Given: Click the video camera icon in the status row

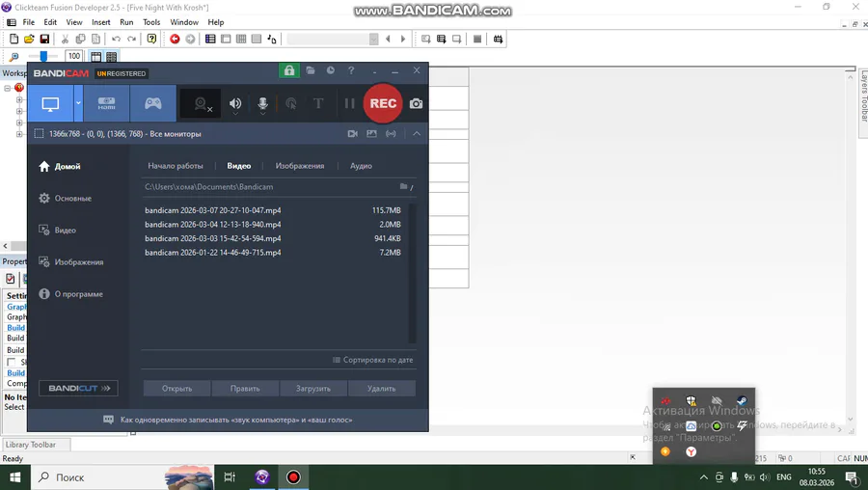Looking at the screenshot, I should 352,133.
